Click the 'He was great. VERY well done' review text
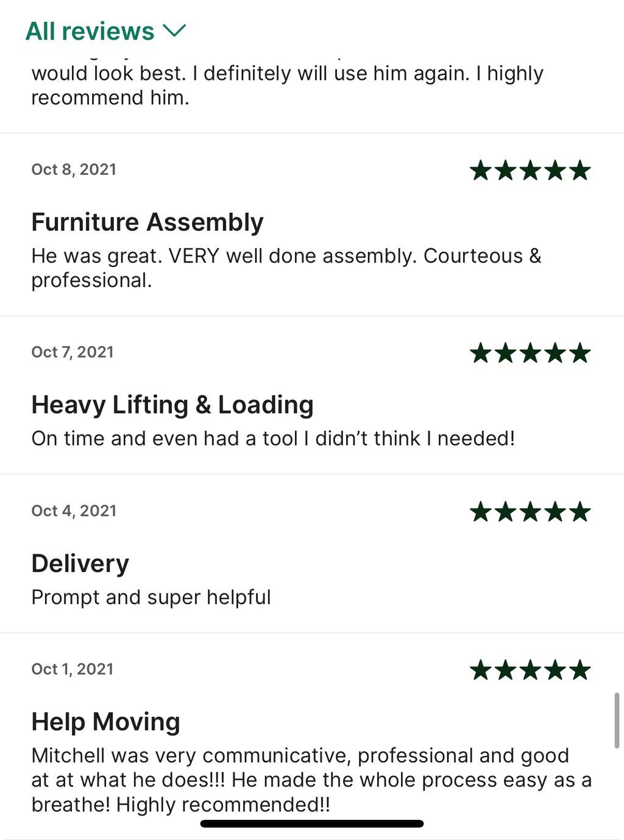 pyautogui.click(x=286, y=268)
